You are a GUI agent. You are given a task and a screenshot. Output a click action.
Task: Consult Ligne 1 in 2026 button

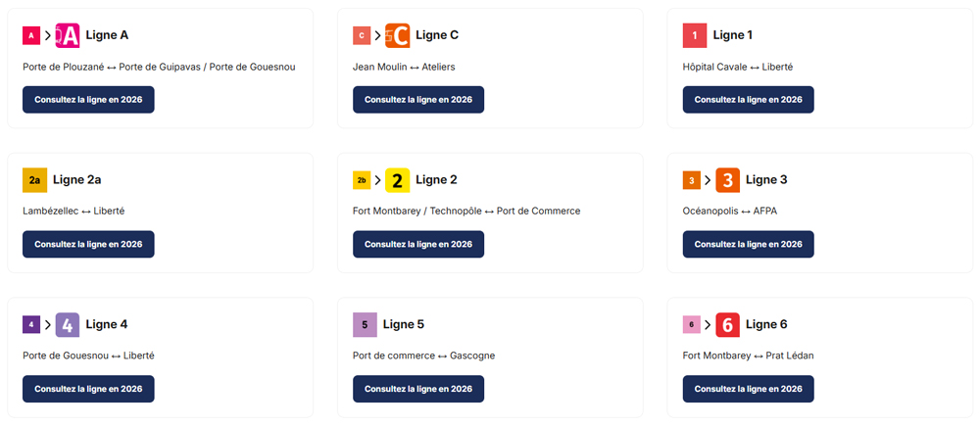pyautogui.click(x=748, y=100)
